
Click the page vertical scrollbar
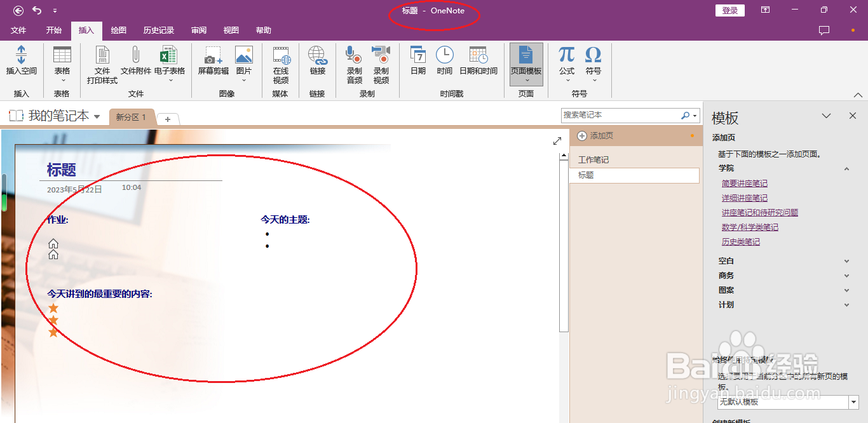[564, 246]
